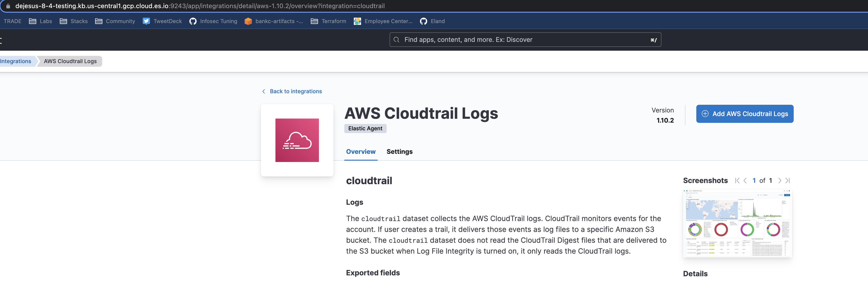Switch to the Settings tab
Viewport: 868px width, 281px height.
click(x=400, y=151)
